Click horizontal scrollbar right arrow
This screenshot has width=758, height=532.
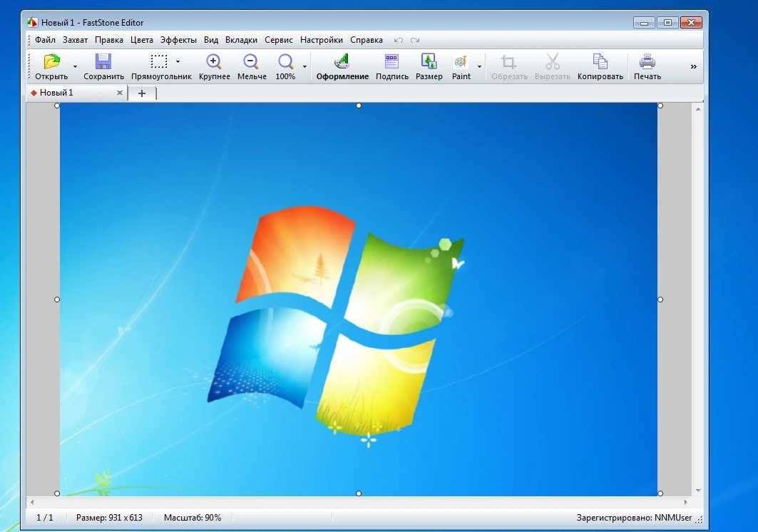685,502
